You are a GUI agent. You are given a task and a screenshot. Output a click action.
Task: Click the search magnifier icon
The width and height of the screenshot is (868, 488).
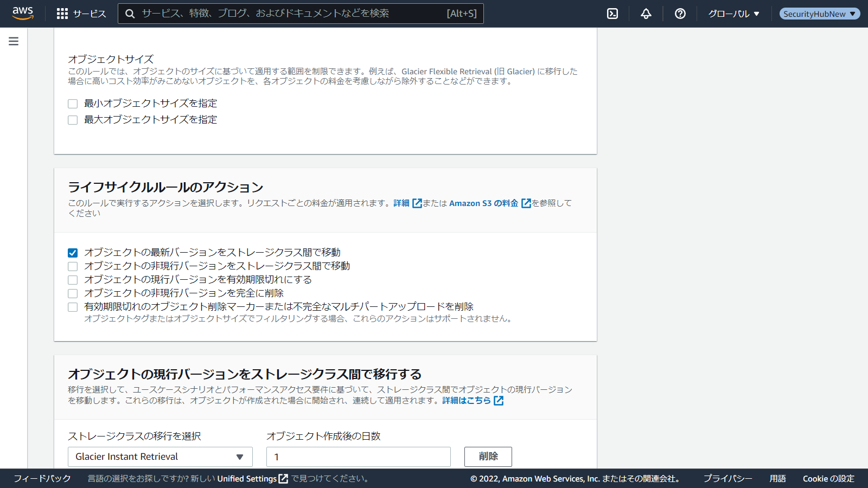click(x=130, y=14)
